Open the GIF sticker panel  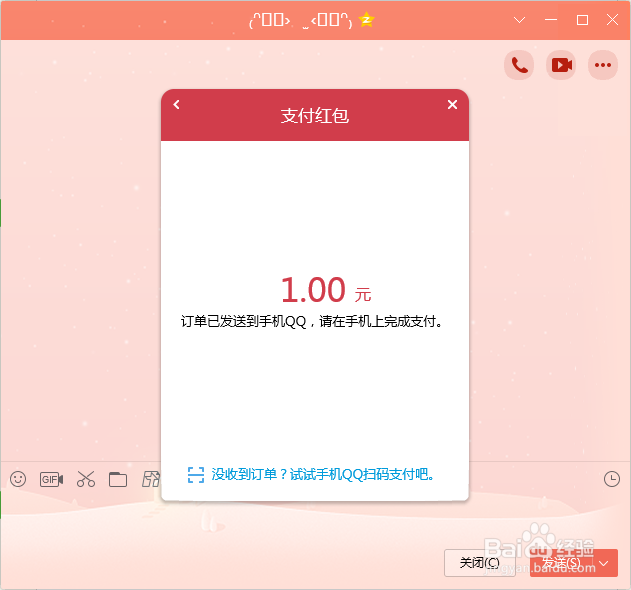[x=52, y=479]
